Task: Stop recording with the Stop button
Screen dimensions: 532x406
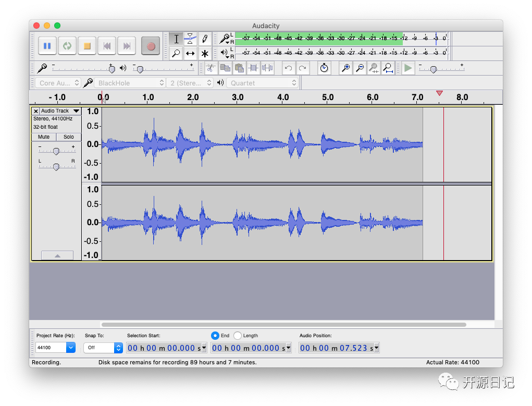Action: click(x=87, y=46)
